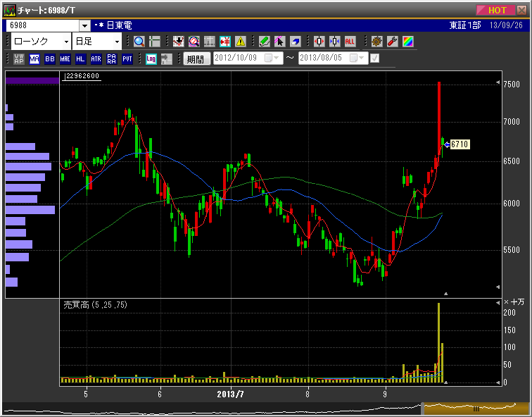Click the expand candlestick width icon
Viewport: 532px width, 417px height.
319,42
